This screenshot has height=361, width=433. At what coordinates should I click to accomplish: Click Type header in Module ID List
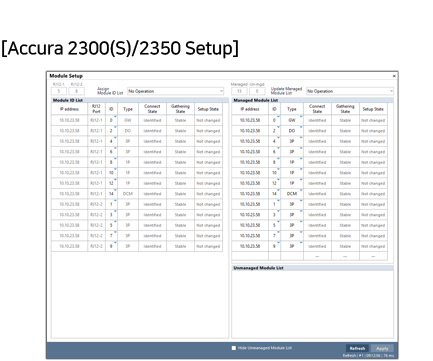[x=128, y=109]
